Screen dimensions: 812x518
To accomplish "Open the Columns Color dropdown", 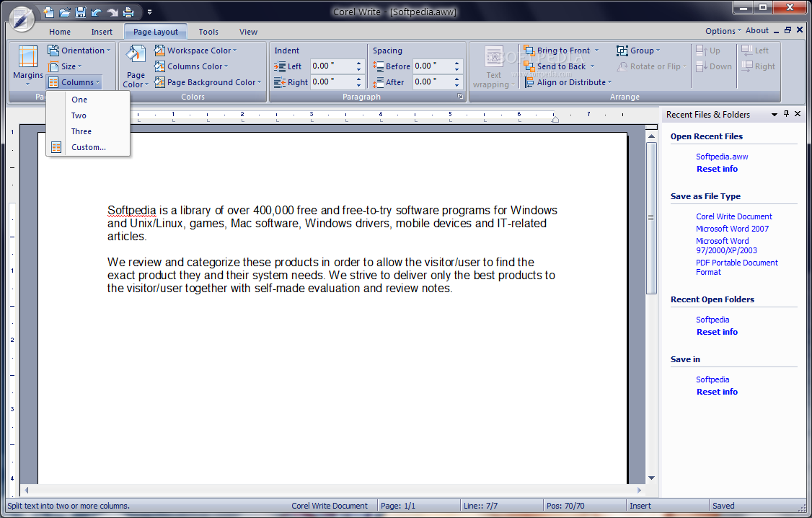I will click(191, 66).
